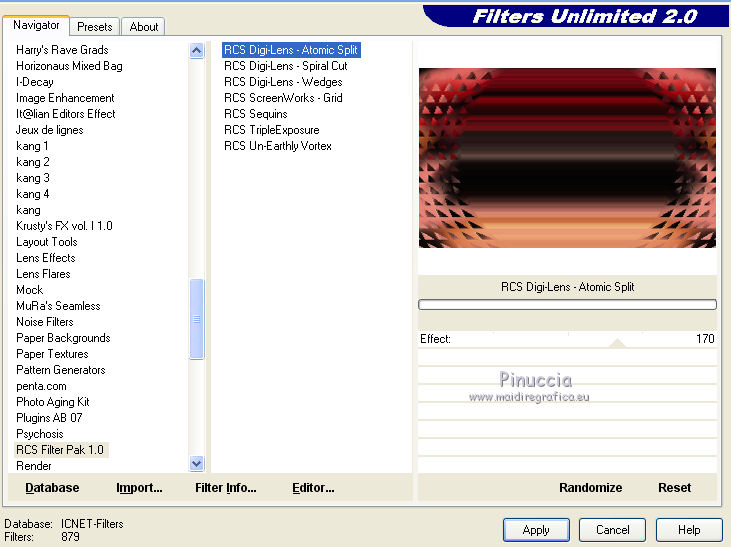Image resolution: width=731 pixels, height=547 pixels.
Task: Select kang 2 category
Action: 32,162
